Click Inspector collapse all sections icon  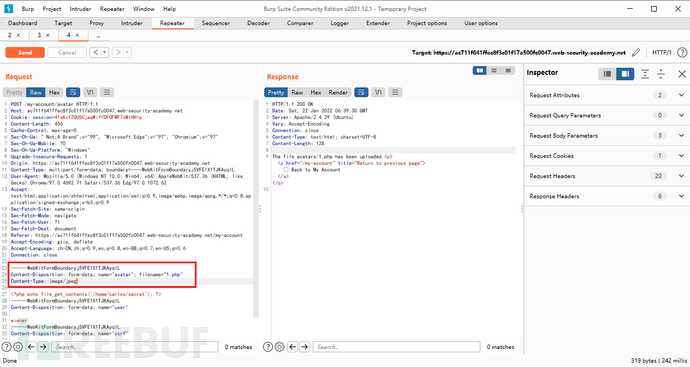[x=661, y=73]
